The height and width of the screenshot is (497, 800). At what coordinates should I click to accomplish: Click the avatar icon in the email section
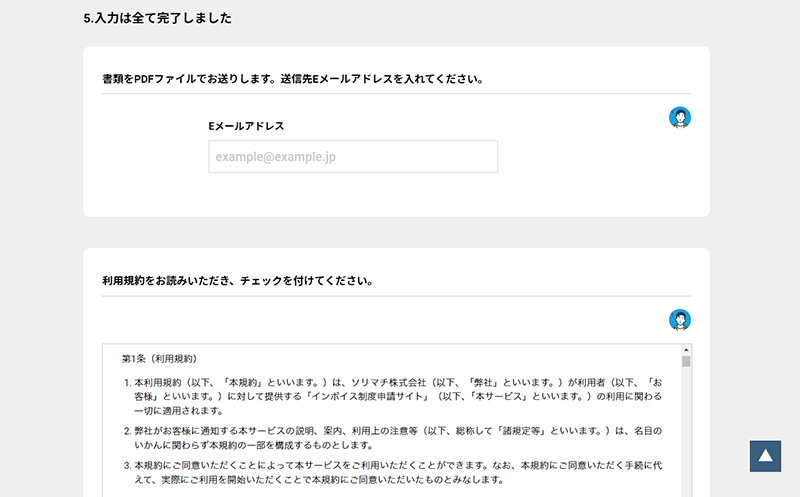click(680, 117)
